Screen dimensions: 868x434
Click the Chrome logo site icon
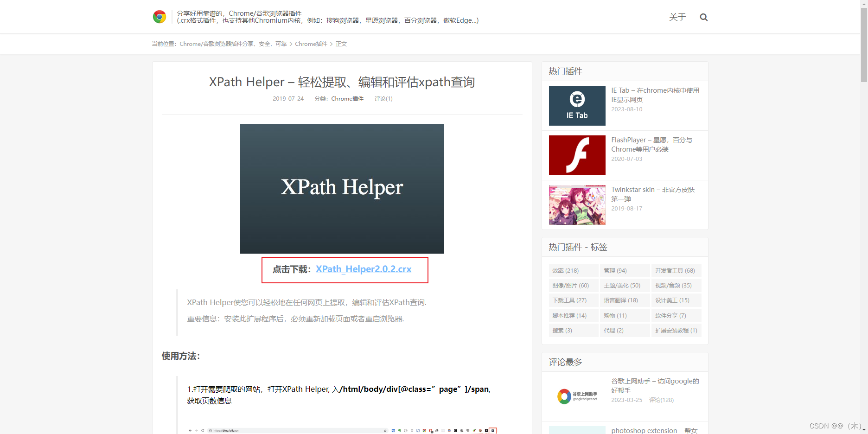[160, 17]
